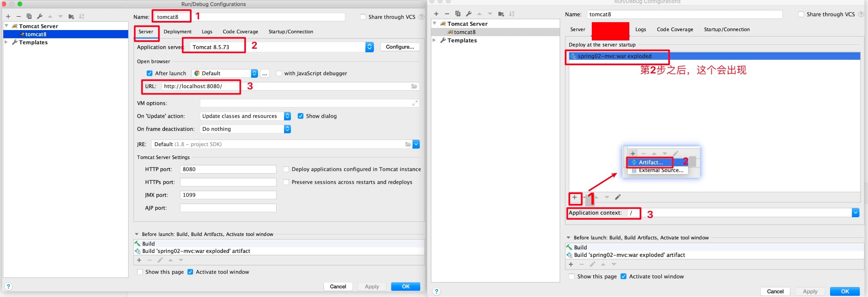Open Application server dropdown
868x297 pixels.
click(x=370, y=47)
